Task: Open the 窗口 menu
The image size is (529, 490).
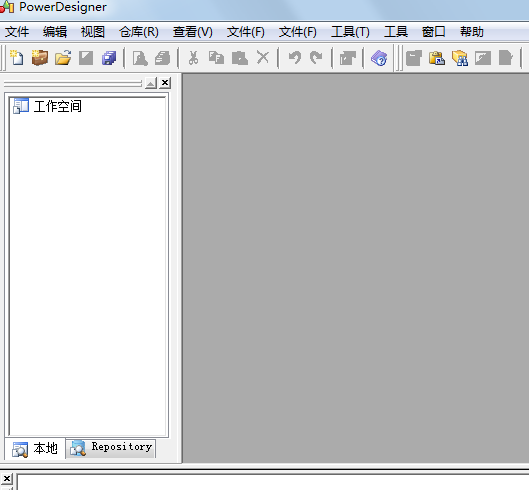Action: [434, 32]
